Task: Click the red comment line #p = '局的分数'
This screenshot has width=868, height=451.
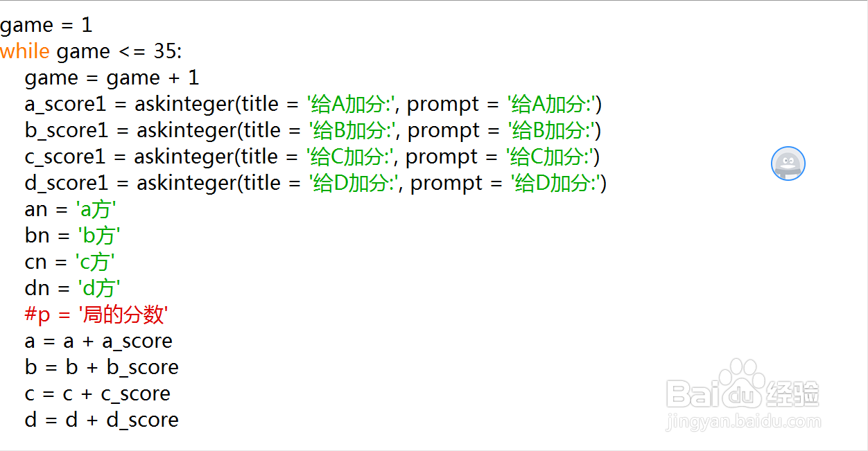Action: point(96,315)
